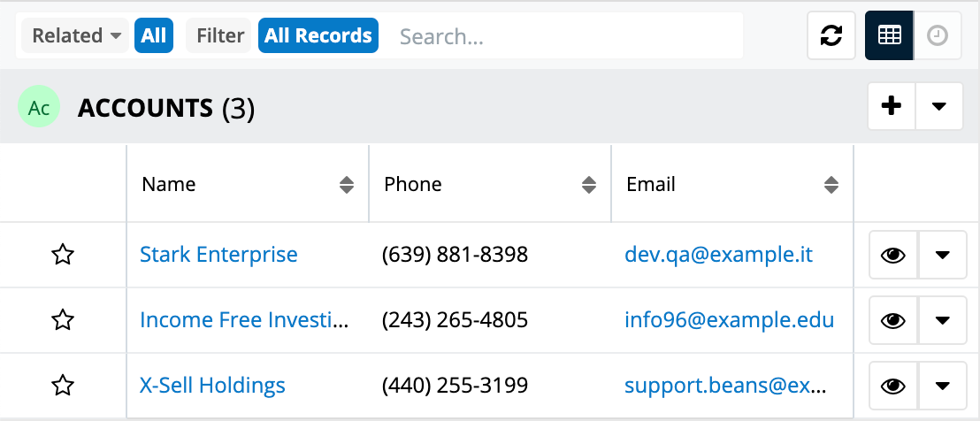Open the Accounts panel actions dropdown arrow
This screenshot has height=421, width=980.
pos(939,106)
